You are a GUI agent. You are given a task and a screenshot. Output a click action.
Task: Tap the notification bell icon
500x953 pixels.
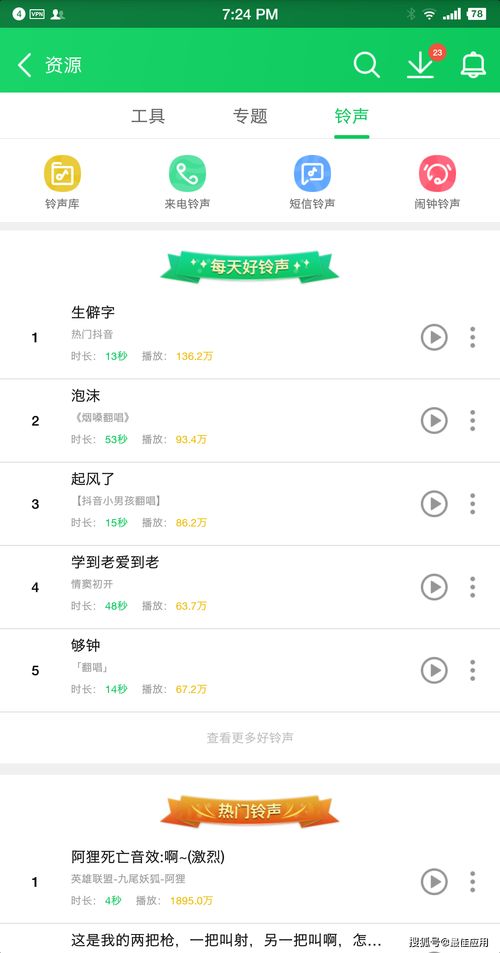(473, 64)
